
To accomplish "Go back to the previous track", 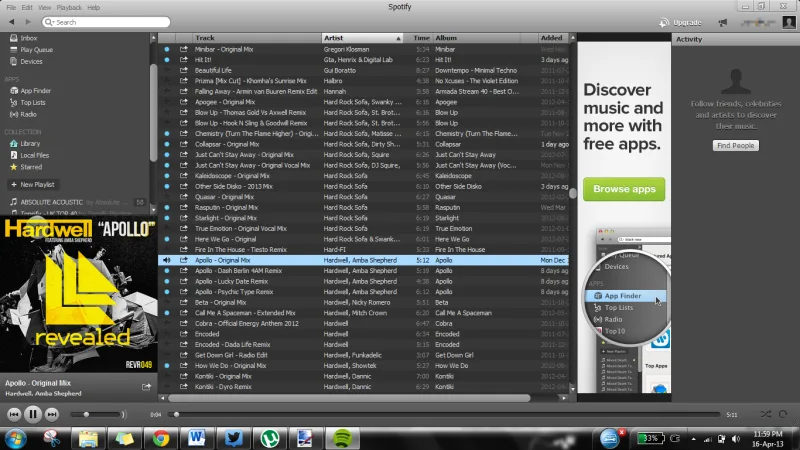I will tap(14, 414).
